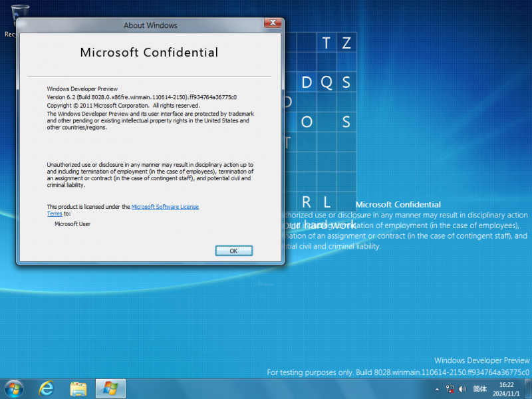Click the About Windows title bar text
Viewport: 532px width, 399px height.
[x=150, y=25]
